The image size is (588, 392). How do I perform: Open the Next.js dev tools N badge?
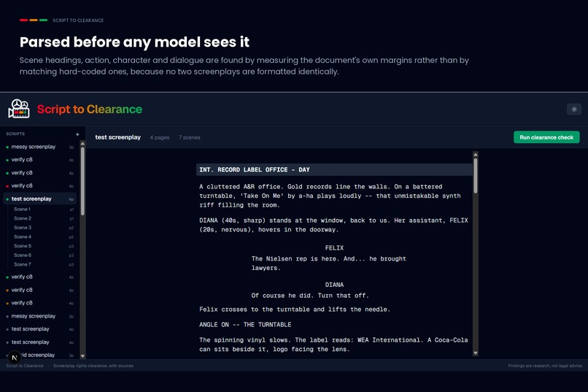point(15,358)
